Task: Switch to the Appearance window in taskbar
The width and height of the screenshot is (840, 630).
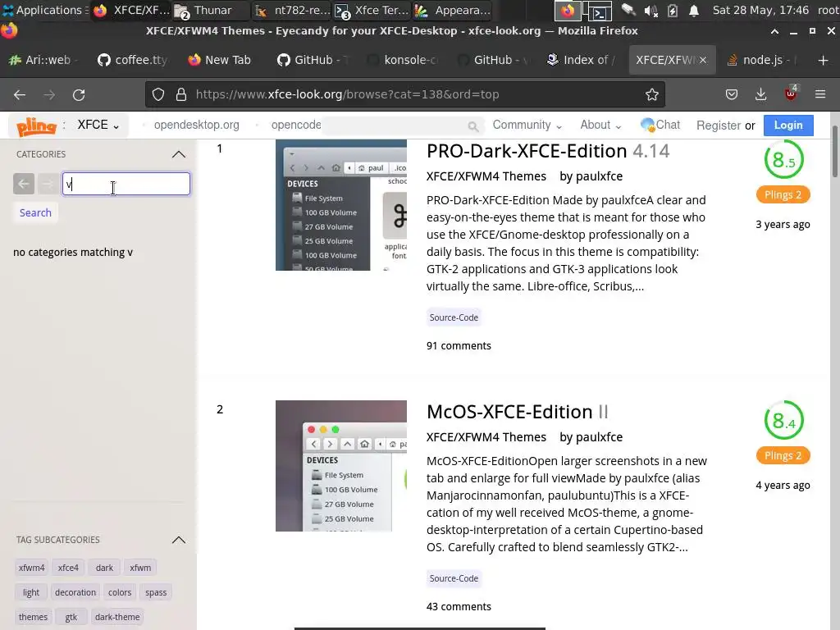Action: point(453,10)
